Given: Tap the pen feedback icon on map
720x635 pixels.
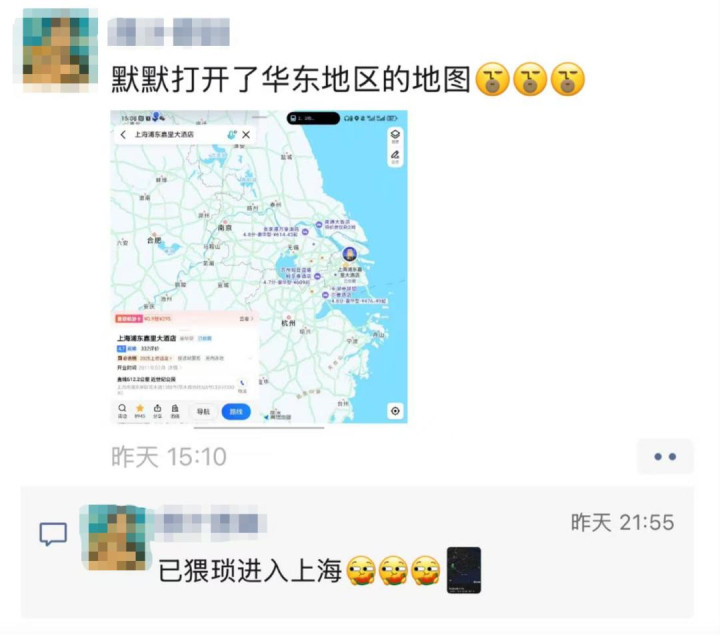Looking at the screenshot, I should 395,156.
